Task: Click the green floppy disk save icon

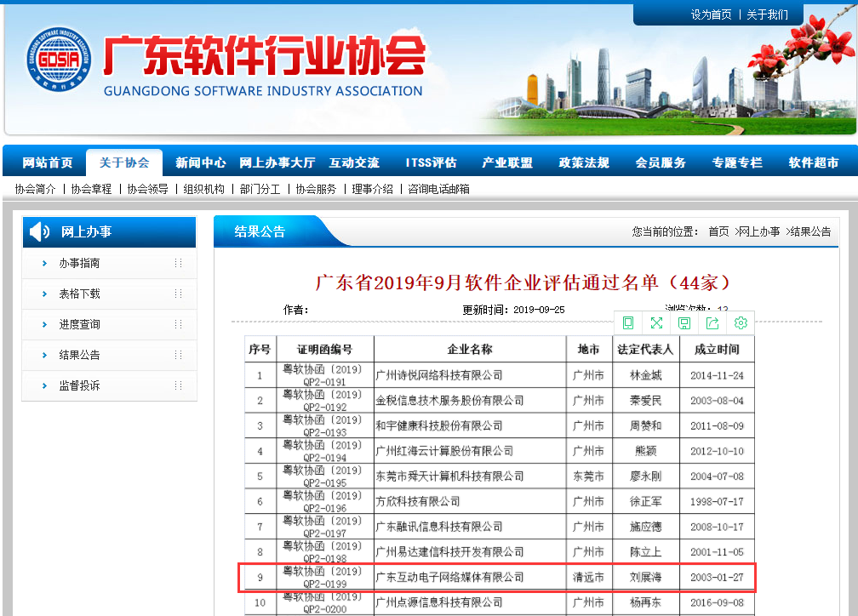Action: 684,322
